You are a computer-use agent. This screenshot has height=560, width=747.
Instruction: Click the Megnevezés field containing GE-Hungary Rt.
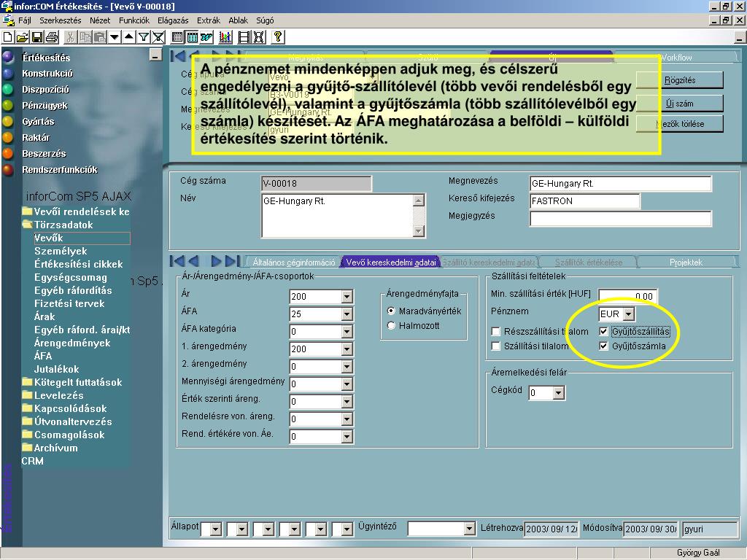[621, 184]
